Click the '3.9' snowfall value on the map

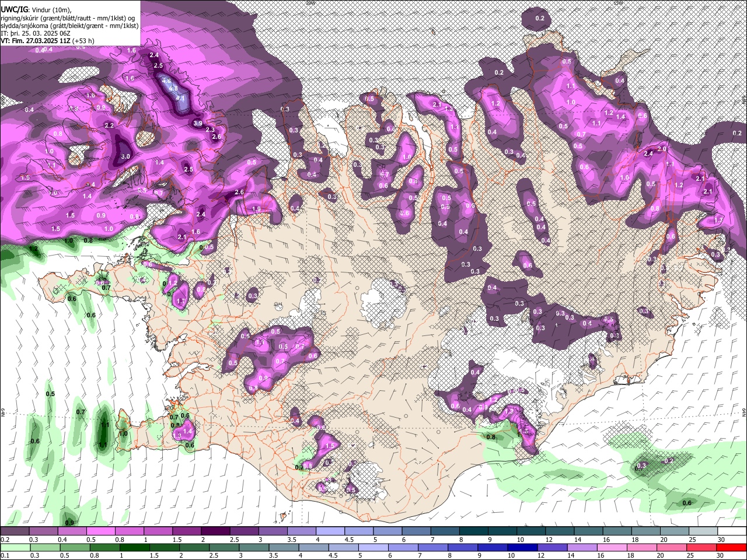pos(198,123)
